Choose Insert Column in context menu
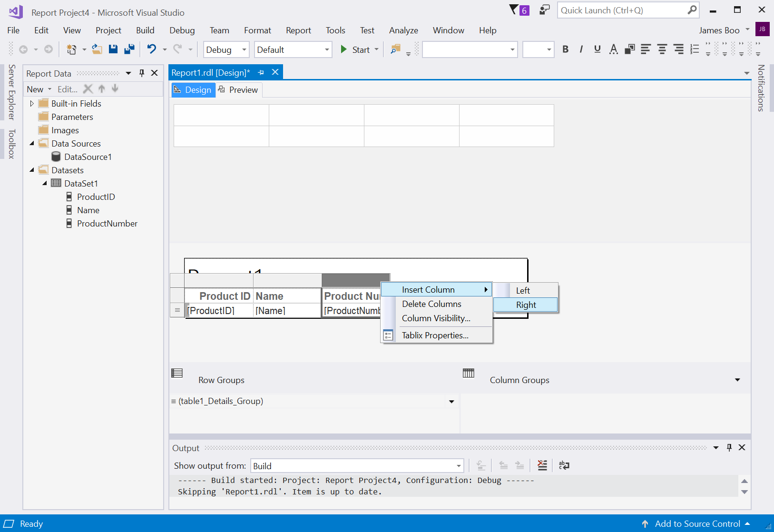The height and width of the screenshot is (532, 774). click(437, 289)
